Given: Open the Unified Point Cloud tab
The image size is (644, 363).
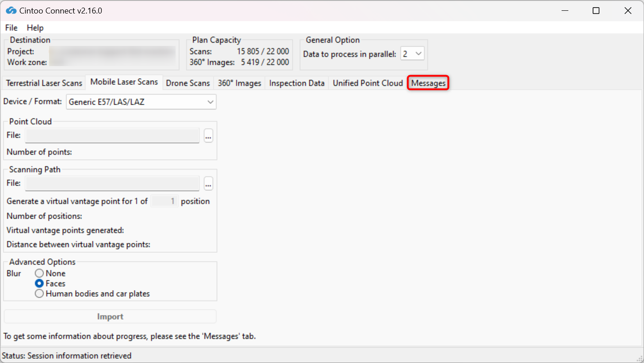Looking at the screenshot, I should coord(367,83).
